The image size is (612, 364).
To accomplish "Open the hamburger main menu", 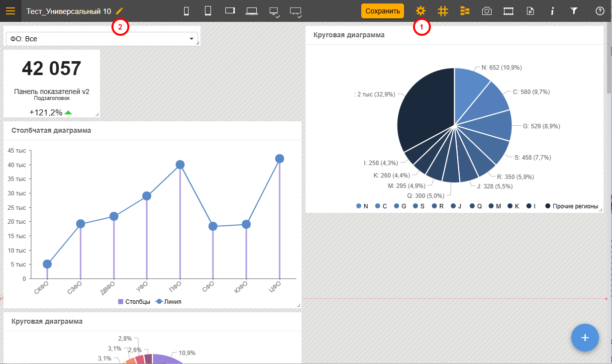I will [10, 11].
